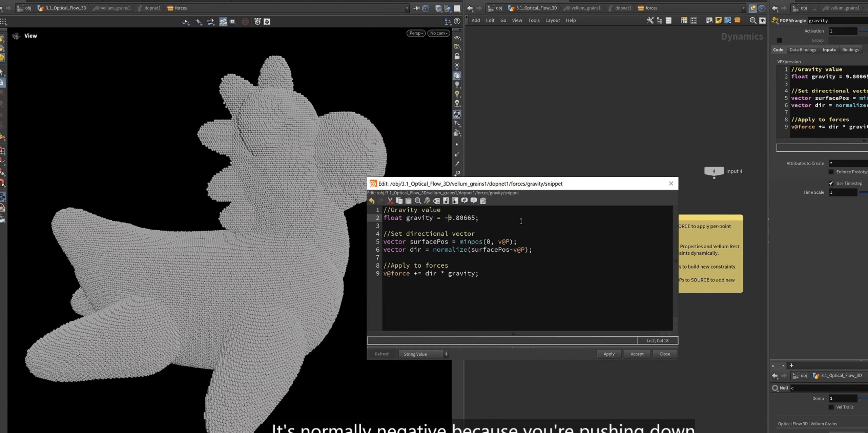868x433 pixels.
Task: Toggle the Use Timestep checkbox
Action: (831, 184)
